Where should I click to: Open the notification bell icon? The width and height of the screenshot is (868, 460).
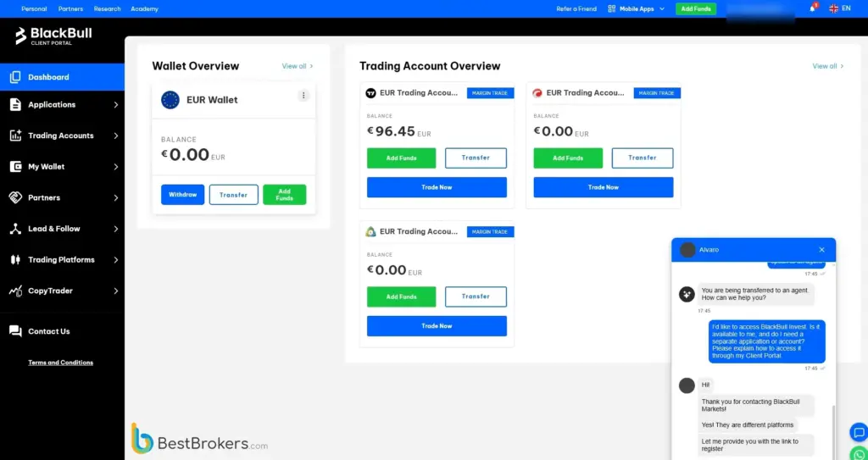(813, 8)
